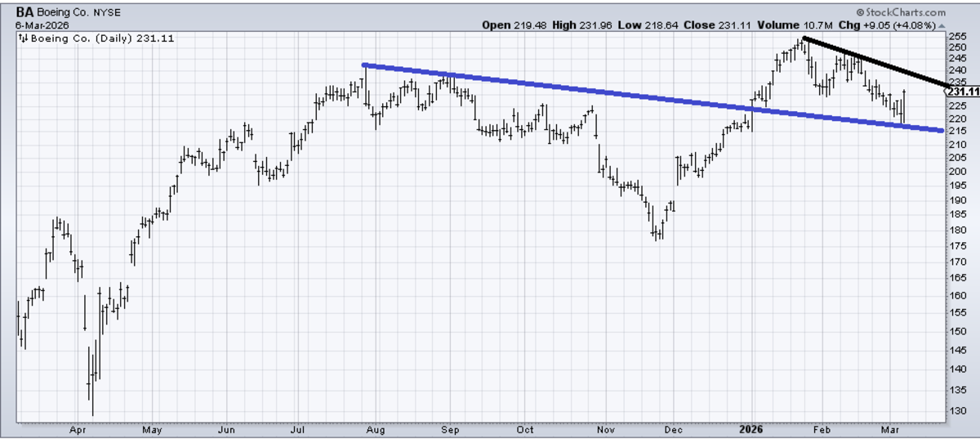The height and width of the screenshot is (439, 980).
Task: Click the bold BA ticker symbol
Action: (x=24, y=13)
